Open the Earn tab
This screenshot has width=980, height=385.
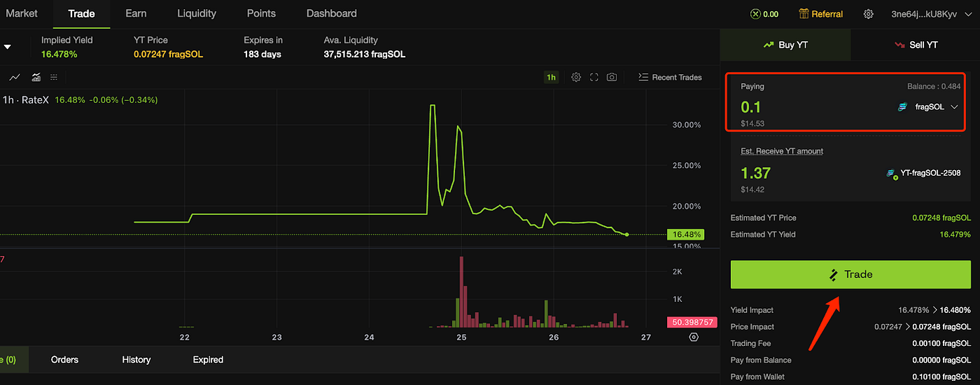[136, 13]
